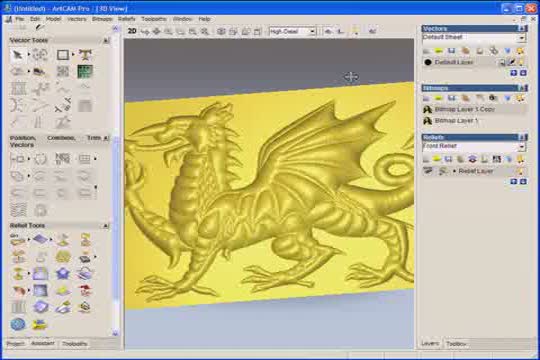Collapse the Vector Tools section
The height and width of the screenshot is (360, 540).
106,41
